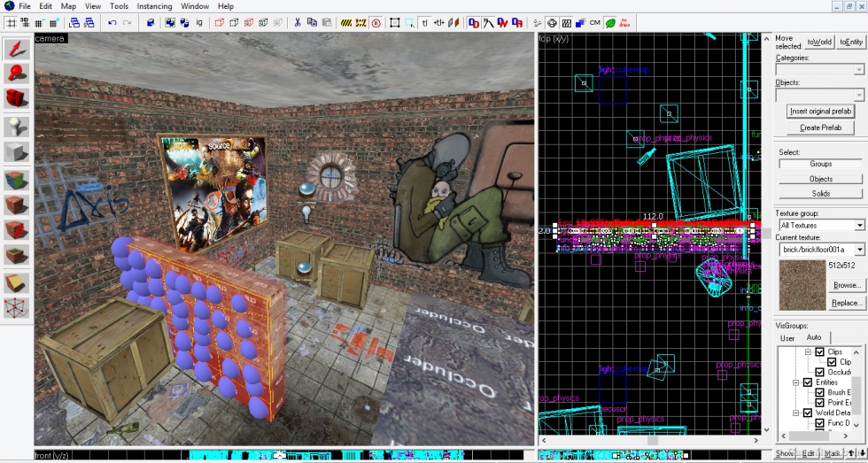Image resolution: width=868 pixels, height=463 pixels.
Task: Uncheck the Clips parent visgroup checkbox
Action: point(820,351)
